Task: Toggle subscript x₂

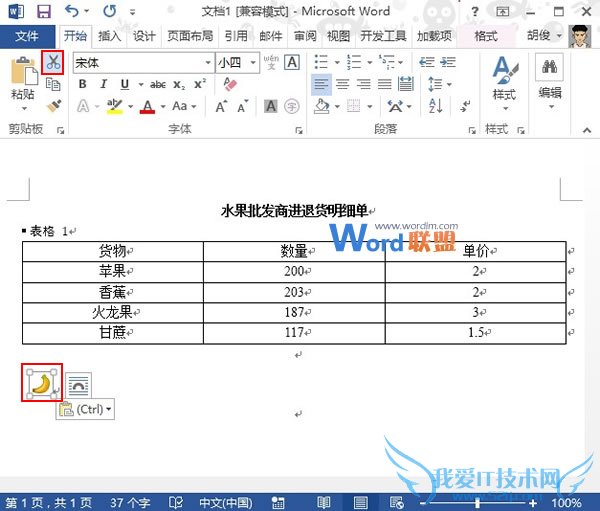Action: pyautogui.click(x=179, y=85)
